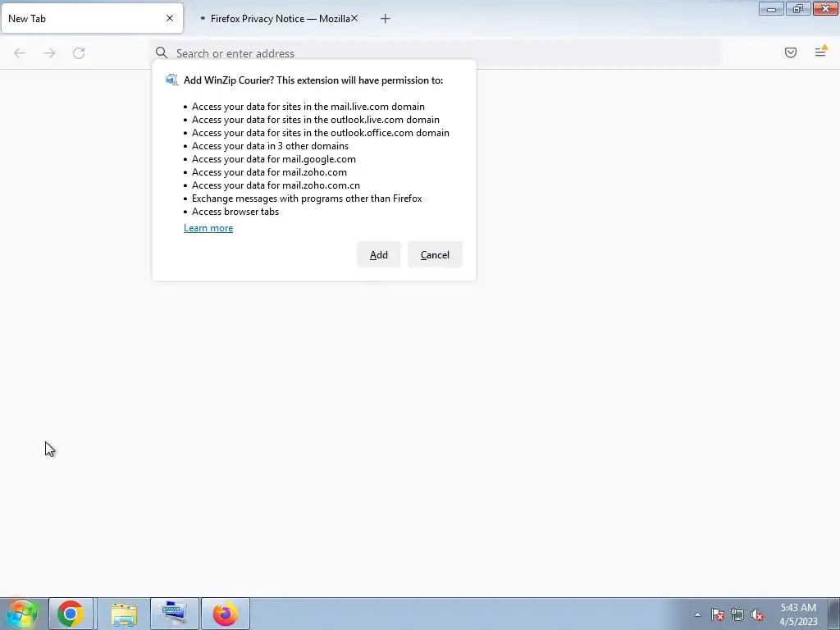This screenshot has height=630, width=840.
Task: Click the muted volume tray icon
Action: click(x=757, y=614)
